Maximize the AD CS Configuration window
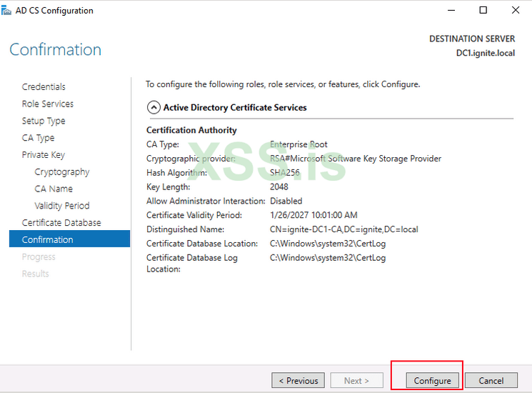Viewport: 532px width, 393px height. tap(483, 10)
